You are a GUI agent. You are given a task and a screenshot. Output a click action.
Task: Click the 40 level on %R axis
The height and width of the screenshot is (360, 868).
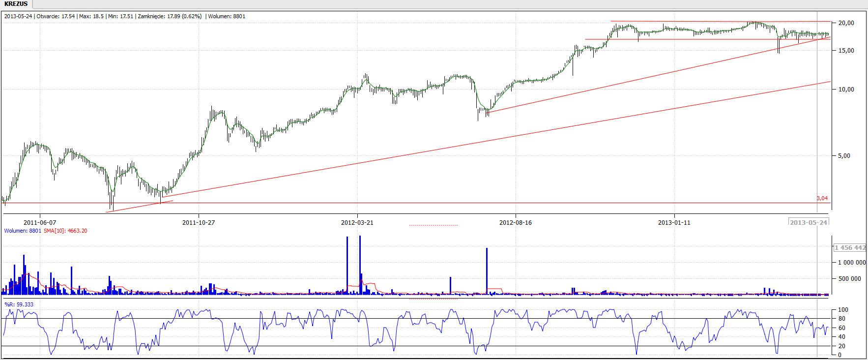click(842, 337)
